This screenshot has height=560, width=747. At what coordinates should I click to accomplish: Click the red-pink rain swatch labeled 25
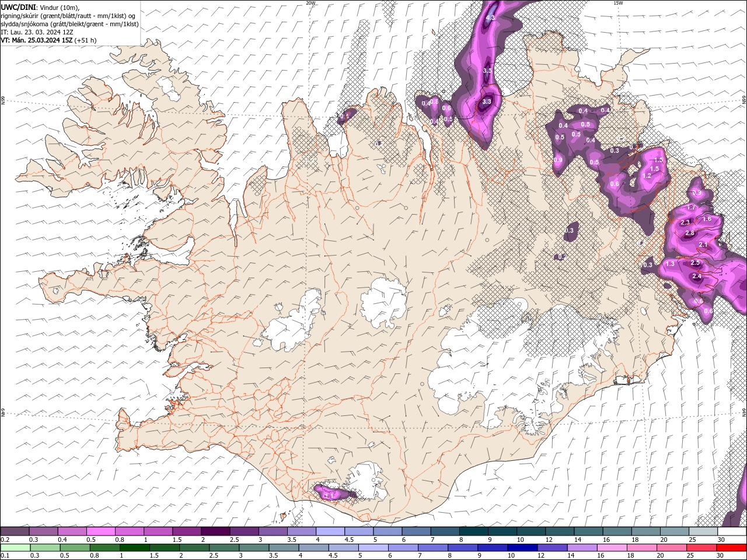[x=702, y=548]
